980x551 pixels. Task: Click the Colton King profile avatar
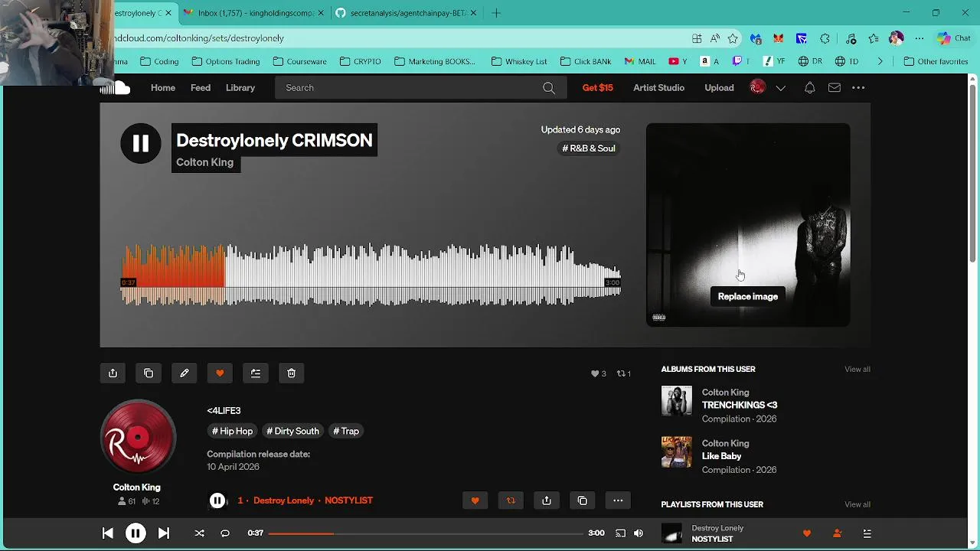(138, 437)
